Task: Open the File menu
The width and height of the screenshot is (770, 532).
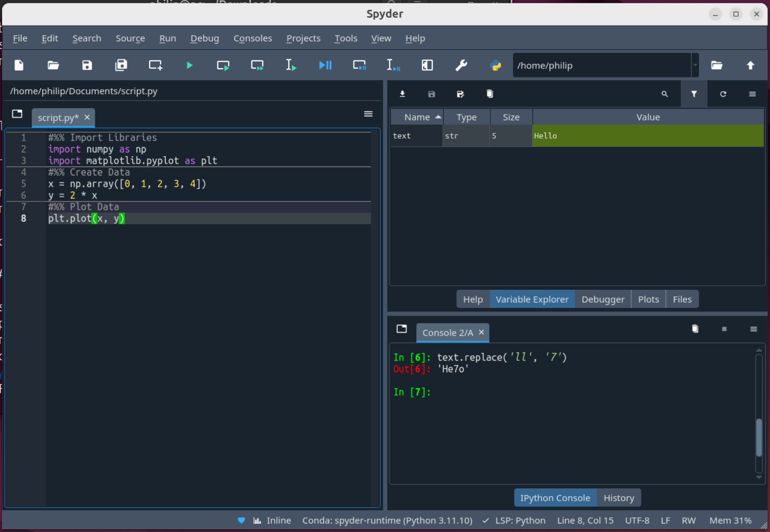Action: pos(20,38)
